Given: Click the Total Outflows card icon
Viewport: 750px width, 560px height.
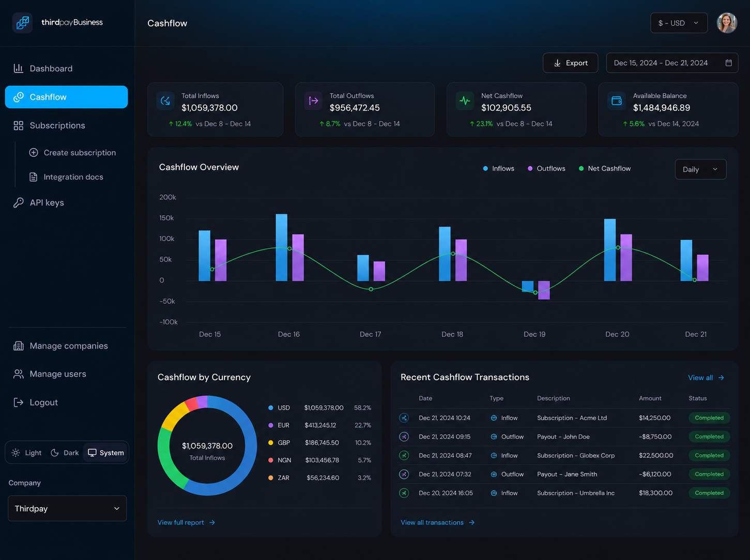Looking at the screenshot, I should 313,101.
